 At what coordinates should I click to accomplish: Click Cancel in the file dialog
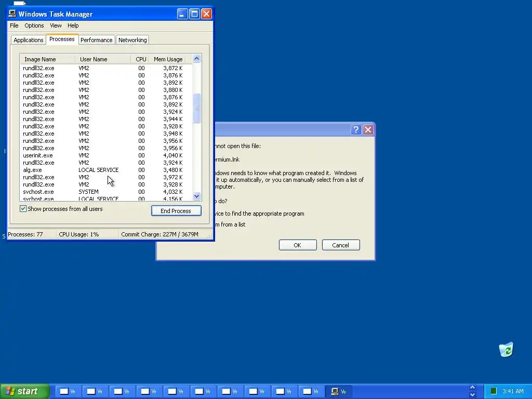[x=341, y=245]
